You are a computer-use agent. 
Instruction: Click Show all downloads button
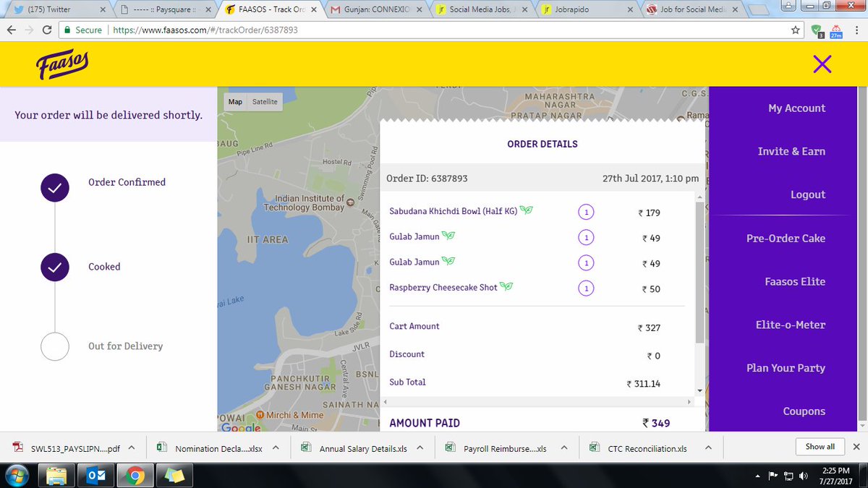tap(820, 447)
